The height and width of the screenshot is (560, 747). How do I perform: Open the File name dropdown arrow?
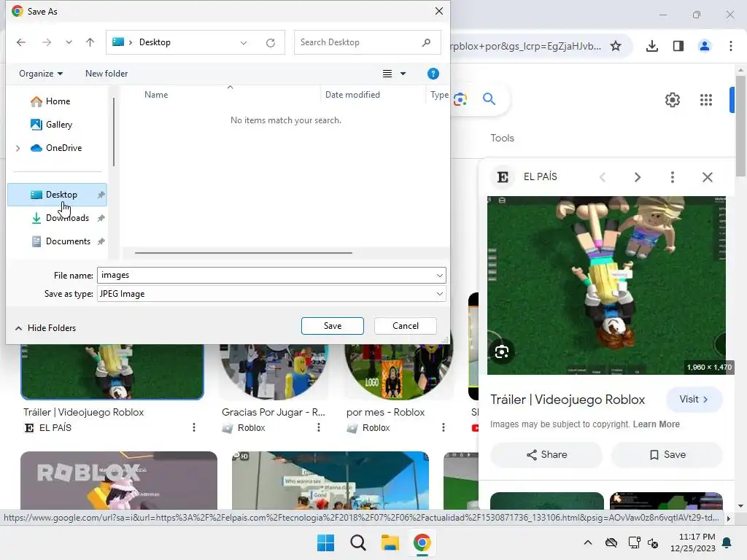coord(440,275)
